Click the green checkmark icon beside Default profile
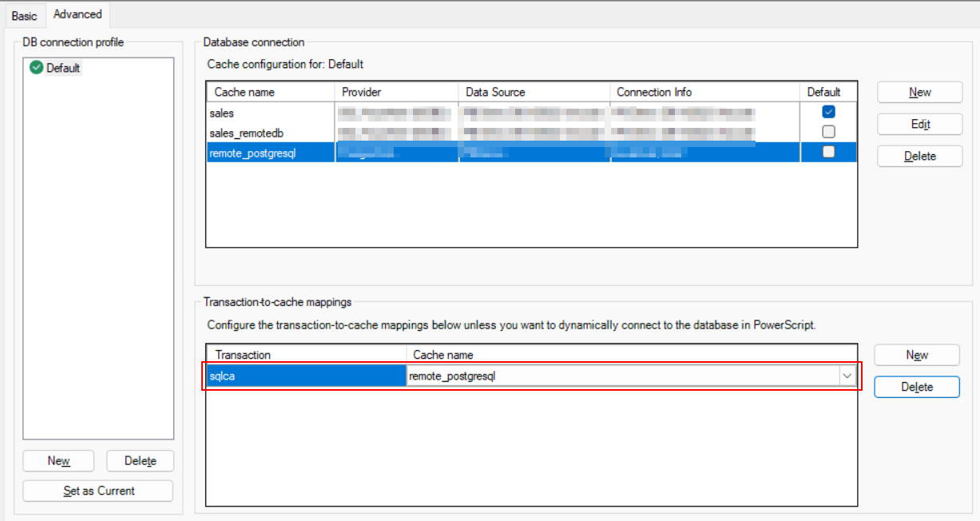The height and width of the screenshot is (521, 980). 36,68
